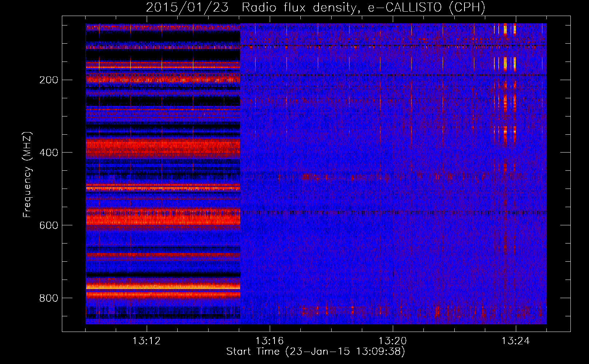Click the 13:20 time tick label
This screenshot has height=364, width=589.
pos(393,341)
